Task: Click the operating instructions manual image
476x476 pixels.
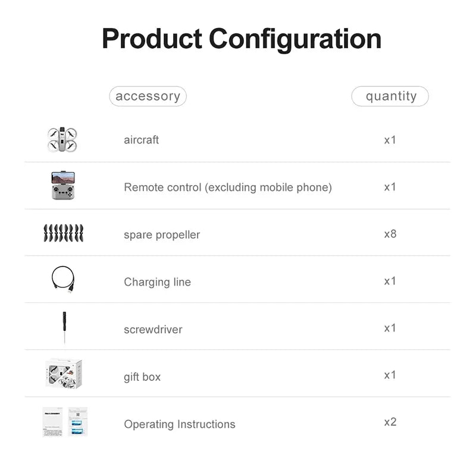Action: (x=65, y=422)
